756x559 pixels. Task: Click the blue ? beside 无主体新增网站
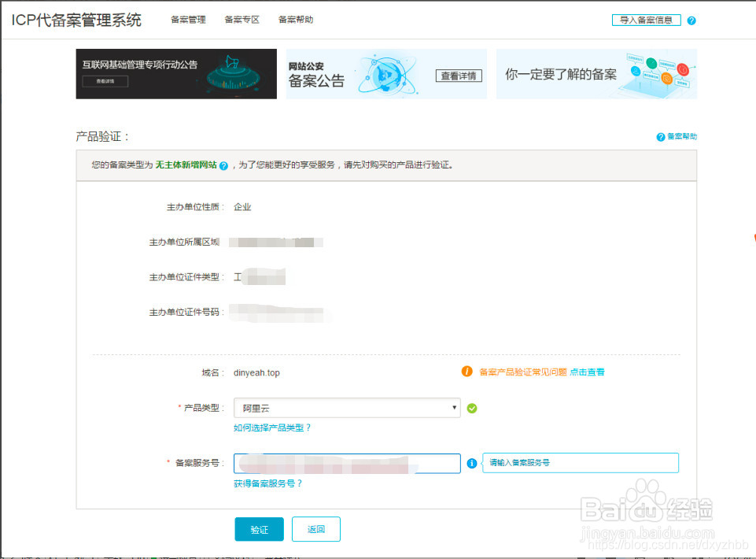(x=223, y=165)
